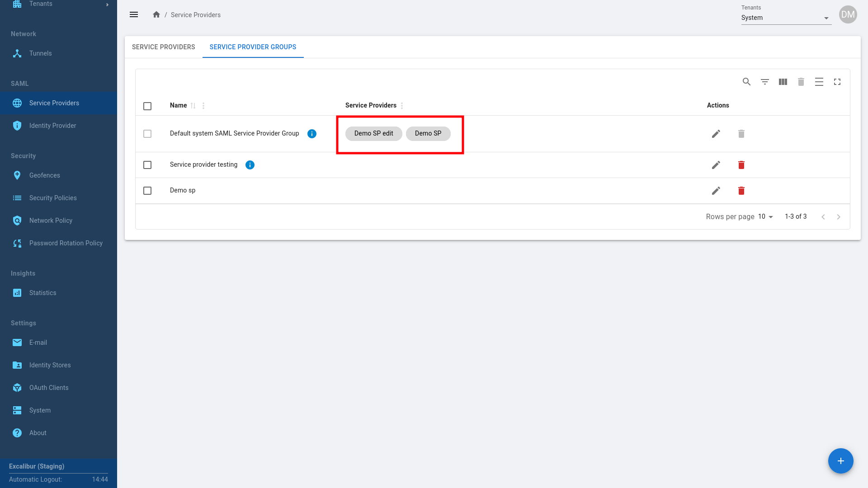Click the table search magnifier icon
Screen dimensions: 868x488
746,82
